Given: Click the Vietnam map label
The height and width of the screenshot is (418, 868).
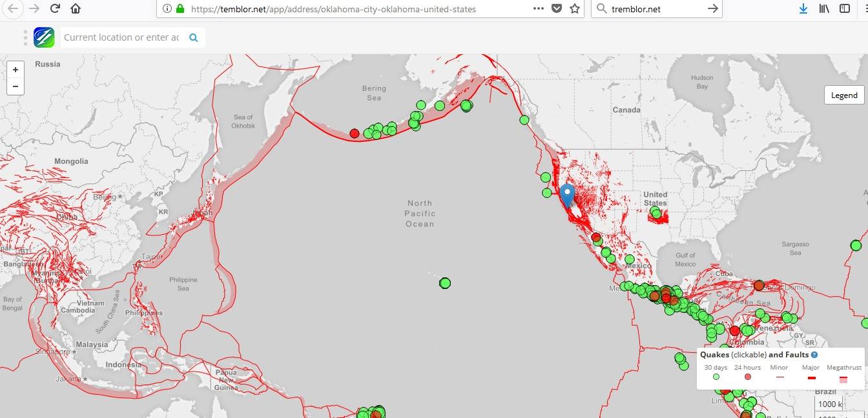Looking at the screenshot, I should 90,303.
